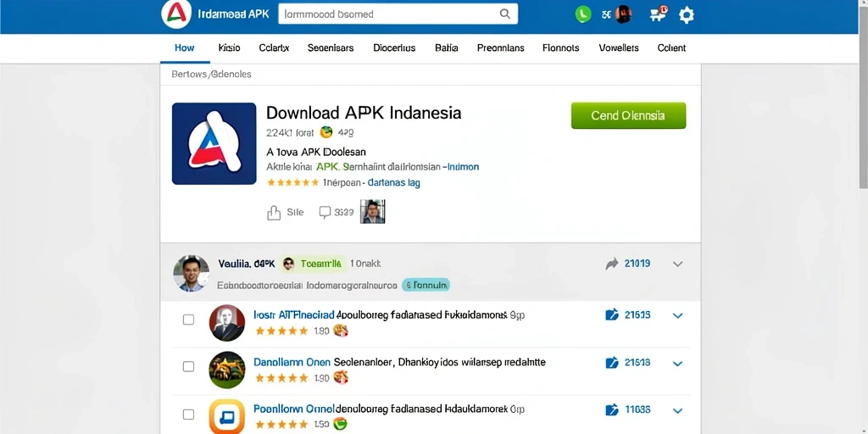Select the Batia tab
The height and width of the screenshot is (434, 868).
446,48
